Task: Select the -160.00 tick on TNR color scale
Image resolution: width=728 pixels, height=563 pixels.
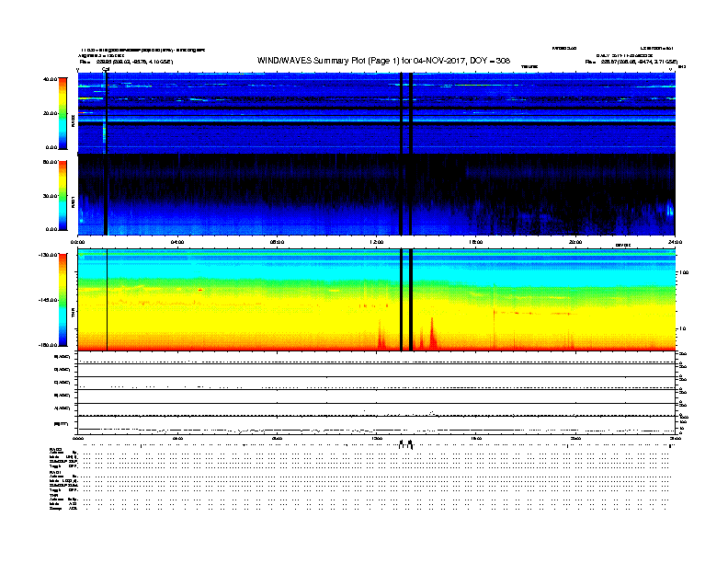Action: [x=49, y=345]
